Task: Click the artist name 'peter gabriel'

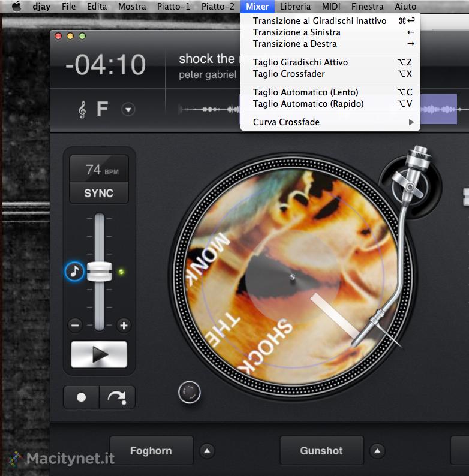Action: pos(208,75)
